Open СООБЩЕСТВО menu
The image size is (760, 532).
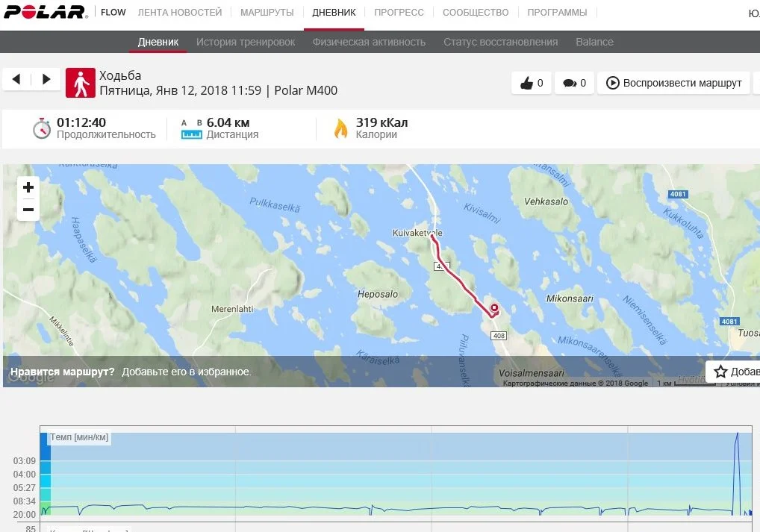[x=476, y=12]
